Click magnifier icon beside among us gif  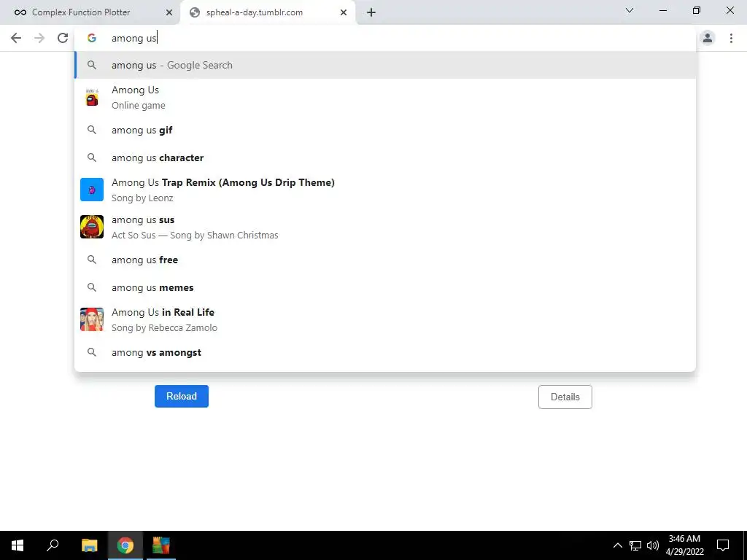tap(92, 130)
